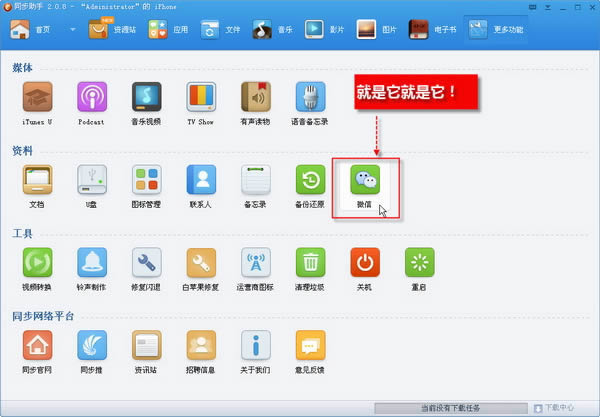
Task: Open the 图标管理 icon manager
Action: click(146, 181)
